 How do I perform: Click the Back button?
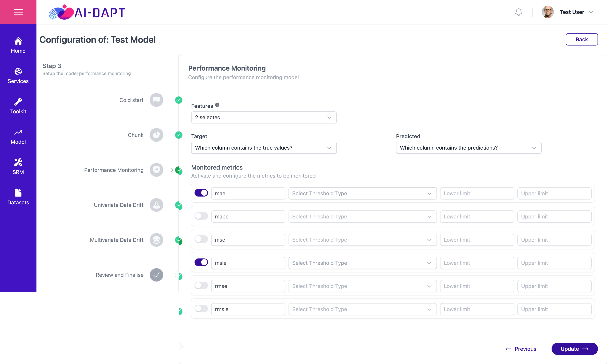(x=581, y=39)
